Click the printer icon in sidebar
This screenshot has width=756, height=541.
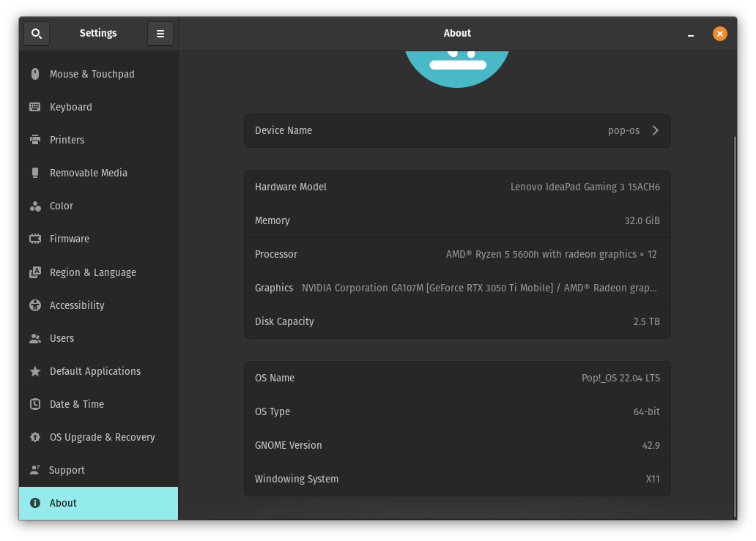click(35, 140)
